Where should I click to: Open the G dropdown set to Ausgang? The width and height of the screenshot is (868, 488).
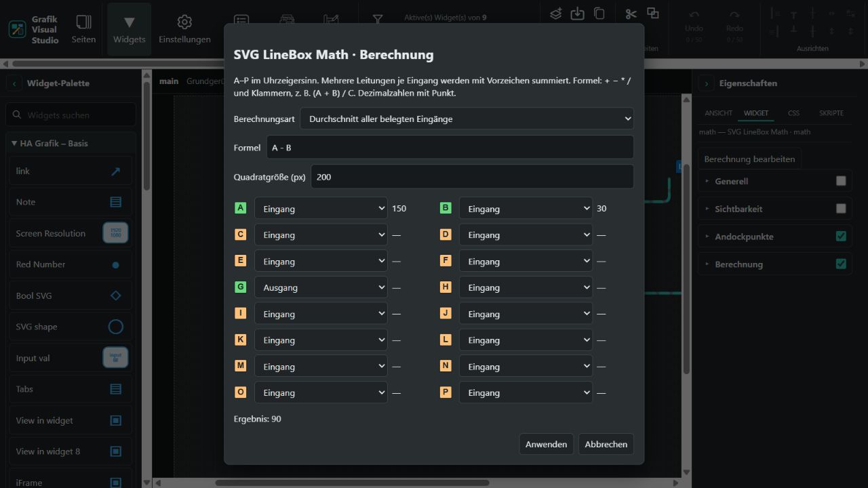click(x=321, y=287)
